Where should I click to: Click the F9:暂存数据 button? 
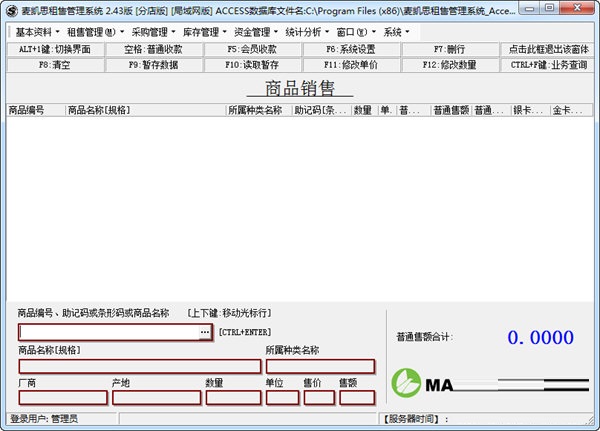[153, 65]
